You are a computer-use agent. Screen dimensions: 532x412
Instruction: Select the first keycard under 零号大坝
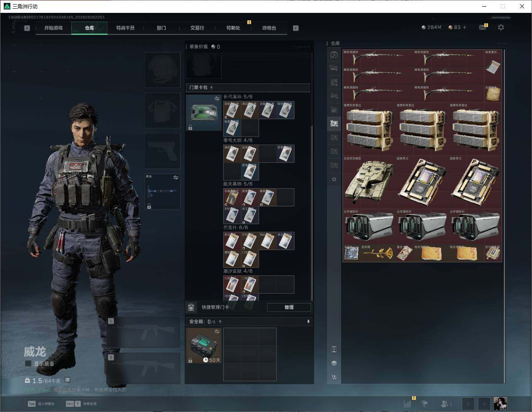coord(232,154)
